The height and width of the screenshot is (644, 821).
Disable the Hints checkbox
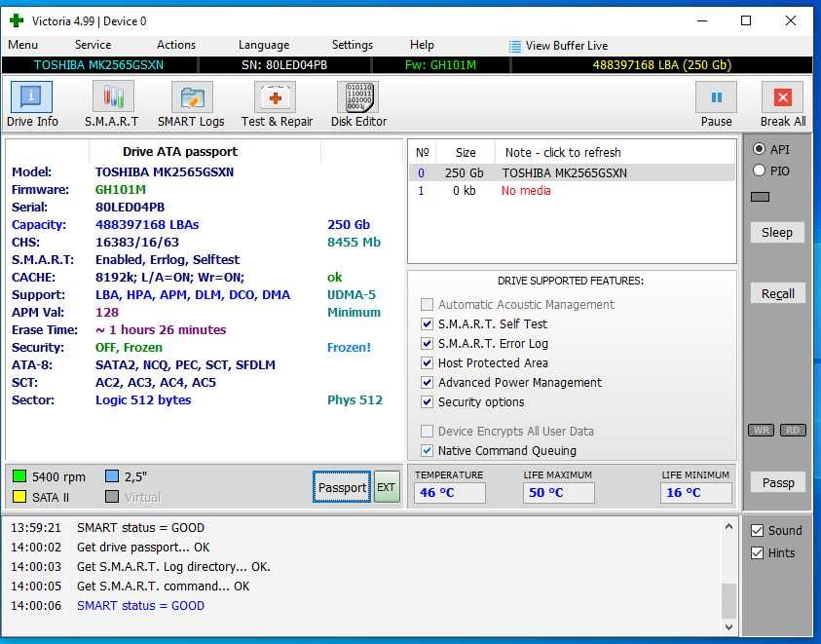pyautogui.click(x=757, y=552)
